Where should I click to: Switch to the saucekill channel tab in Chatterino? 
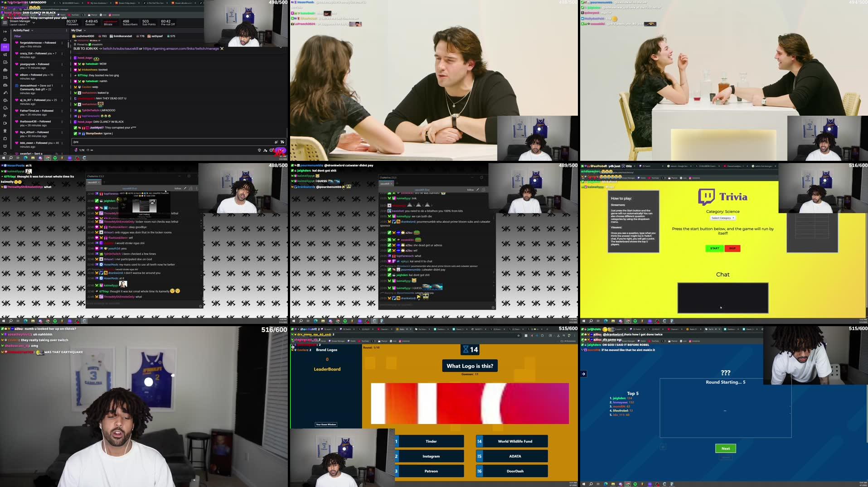pyautogui.click(x=92, y=183)
